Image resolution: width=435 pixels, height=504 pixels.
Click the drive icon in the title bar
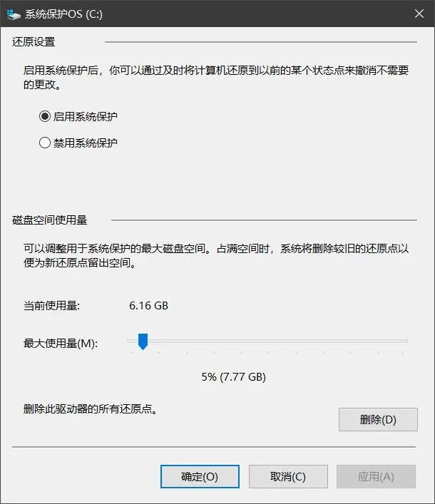click(x=13, y=14)
